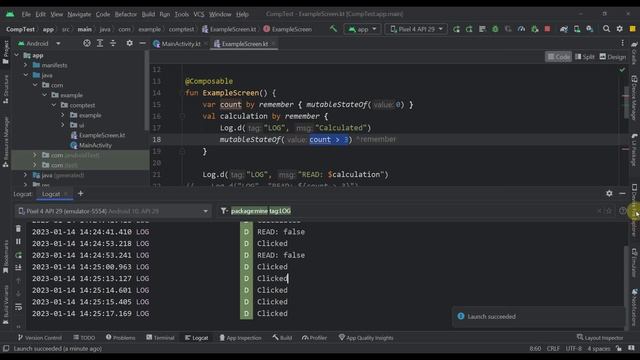Stop the running app red square

[547, 29]
